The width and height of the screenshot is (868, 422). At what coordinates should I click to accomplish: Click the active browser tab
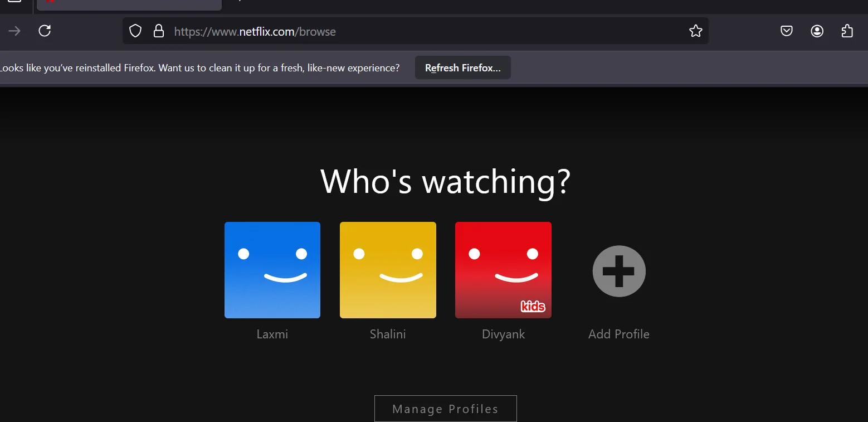[129, 4]
